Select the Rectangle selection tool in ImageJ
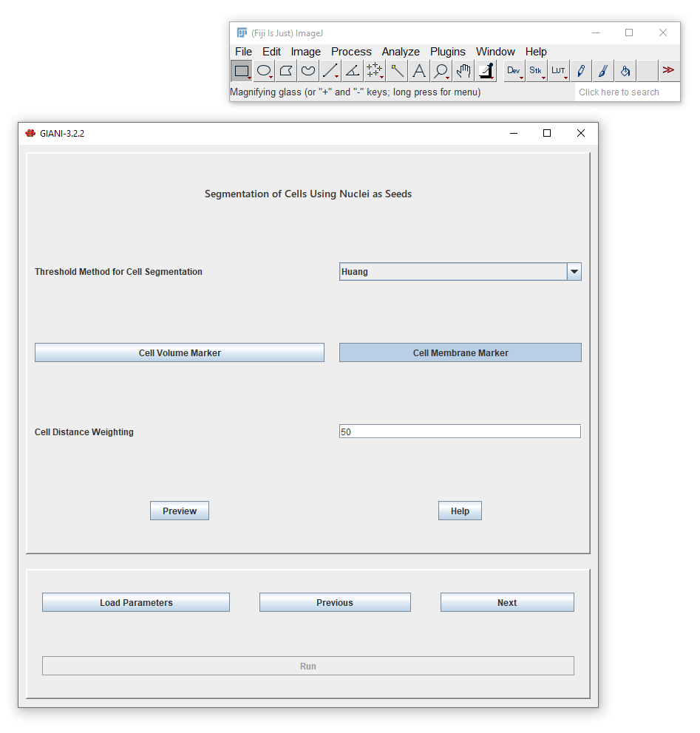This screenshot has height=733, width=700. click(242, 71)
